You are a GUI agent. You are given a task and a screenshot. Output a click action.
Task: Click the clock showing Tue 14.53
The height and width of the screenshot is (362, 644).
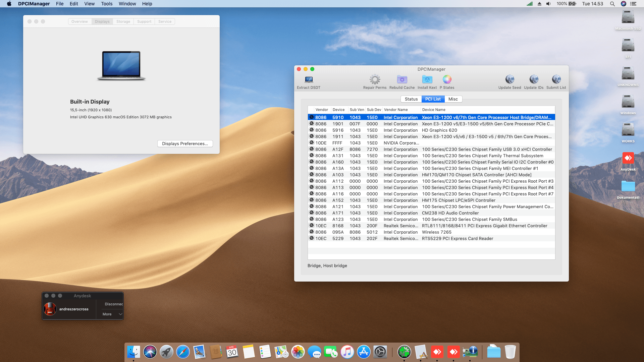pyautogui.click(x=592, y=4)
